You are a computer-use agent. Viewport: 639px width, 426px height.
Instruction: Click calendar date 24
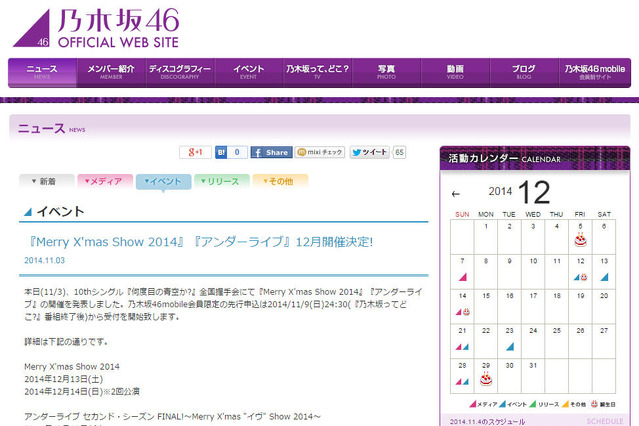click(533, 331)
